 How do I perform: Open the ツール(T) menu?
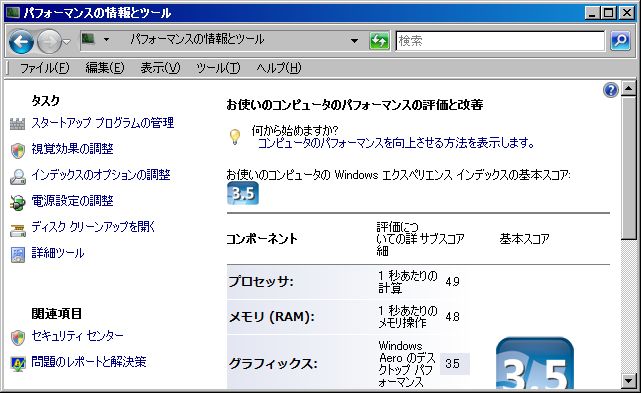[218, 67]
